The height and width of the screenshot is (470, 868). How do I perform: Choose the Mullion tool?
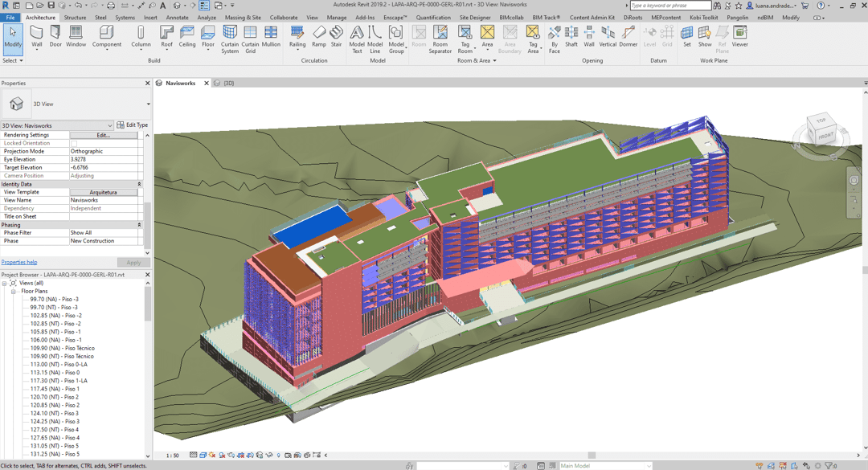point(271,36)
